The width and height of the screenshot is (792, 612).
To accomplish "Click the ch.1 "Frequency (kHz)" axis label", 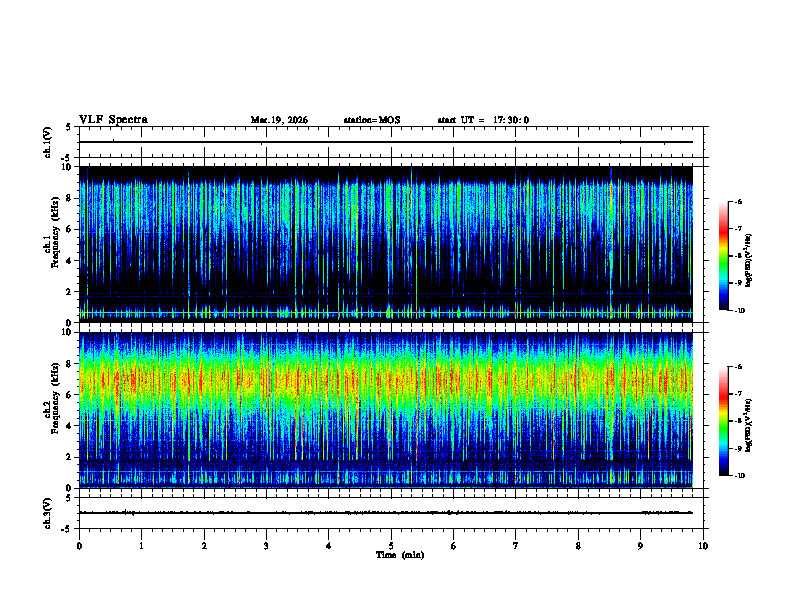I will pyautogui.click(x=56, y=232).
